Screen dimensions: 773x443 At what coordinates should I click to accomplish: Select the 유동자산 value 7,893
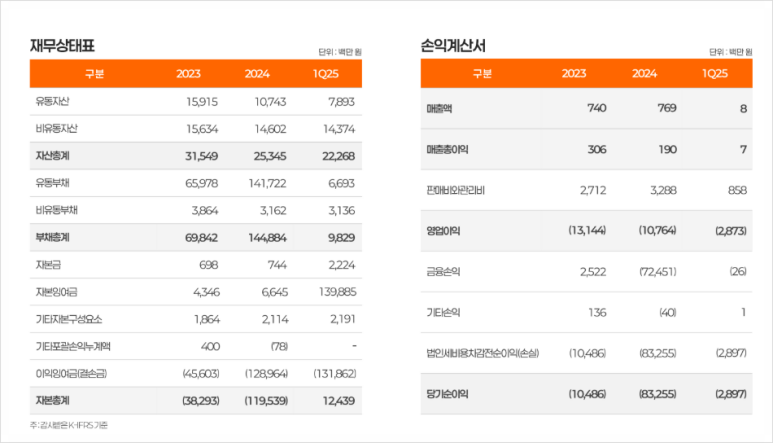pos(342,102)
